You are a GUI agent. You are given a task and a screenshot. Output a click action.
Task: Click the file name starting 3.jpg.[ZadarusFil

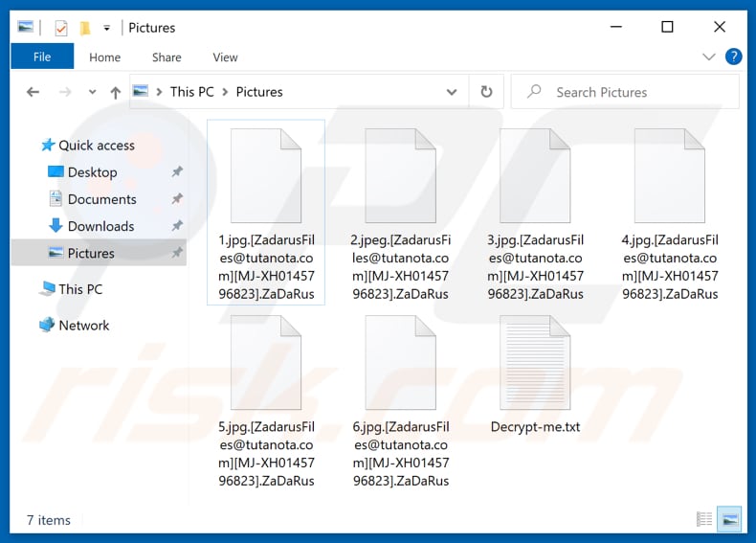click(x=535, y=267)
